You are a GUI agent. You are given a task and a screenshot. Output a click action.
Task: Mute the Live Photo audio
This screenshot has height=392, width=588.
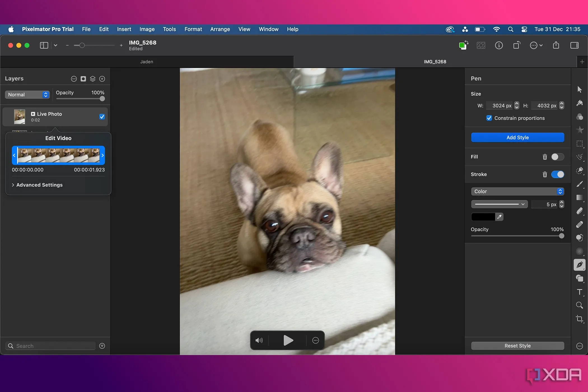(259, 340)
